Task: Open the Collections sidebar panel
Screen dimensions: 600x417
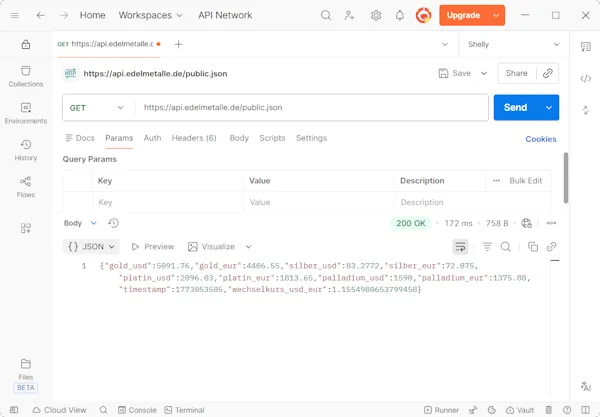Action: tap(26, 76)
